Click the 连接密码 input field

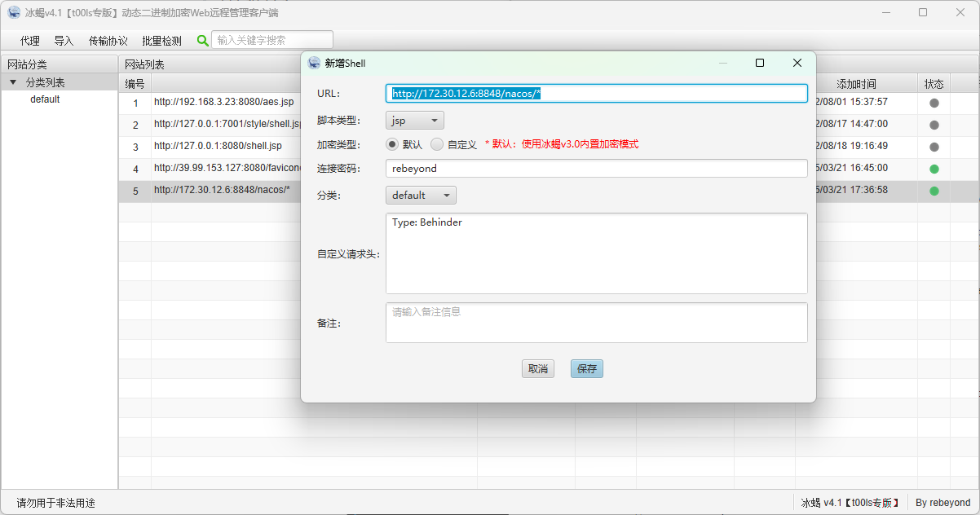point(596,169)
